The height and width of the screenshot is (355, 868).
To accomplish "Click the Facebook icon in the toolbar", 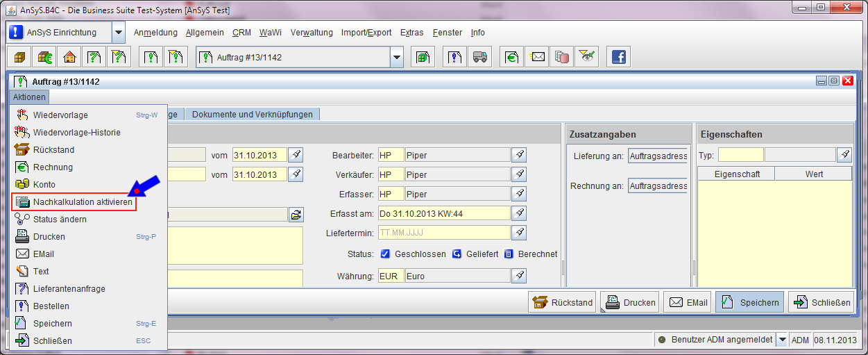I will click(618, 58).
